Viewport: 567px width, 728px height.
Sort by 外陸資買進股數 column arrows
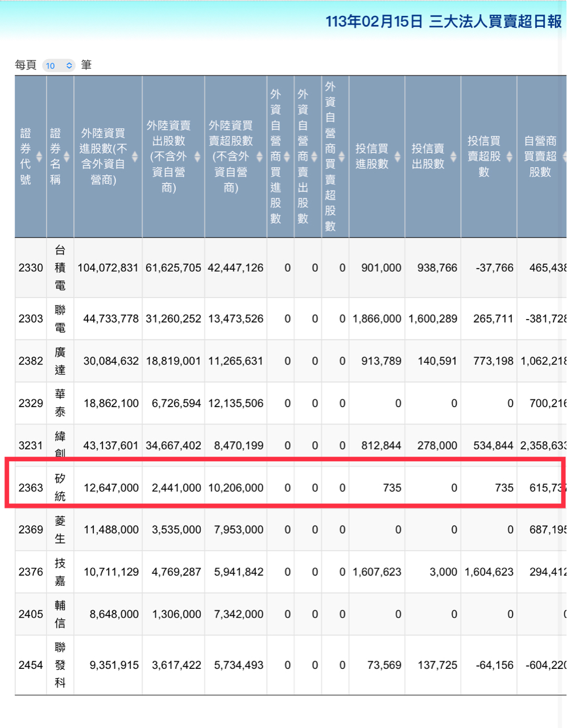[135, 156]
